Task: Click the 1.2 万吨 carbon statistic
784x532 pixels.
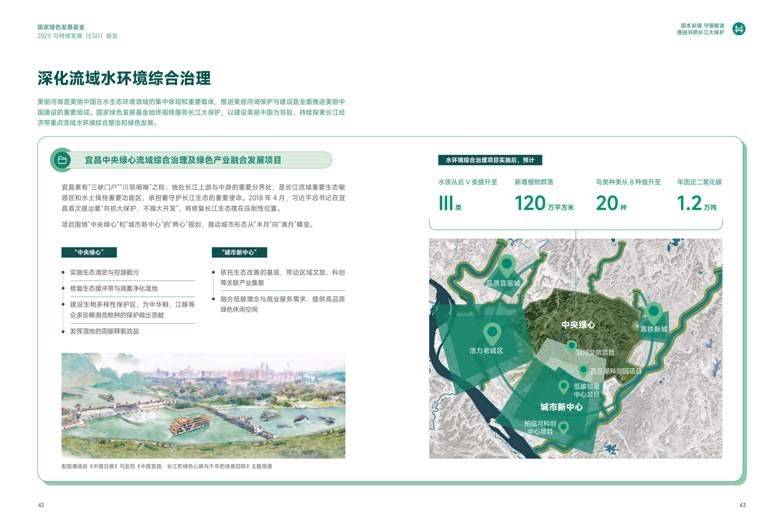Action: coord(697,204)
